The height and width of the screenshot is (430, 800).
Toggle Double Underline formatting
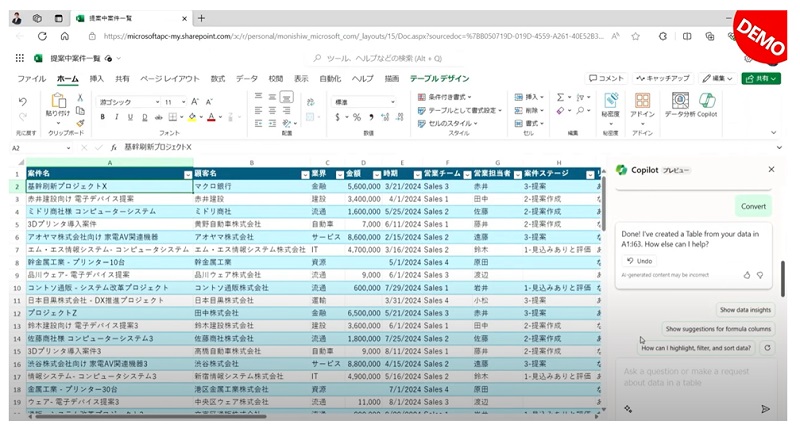[144, 117]
